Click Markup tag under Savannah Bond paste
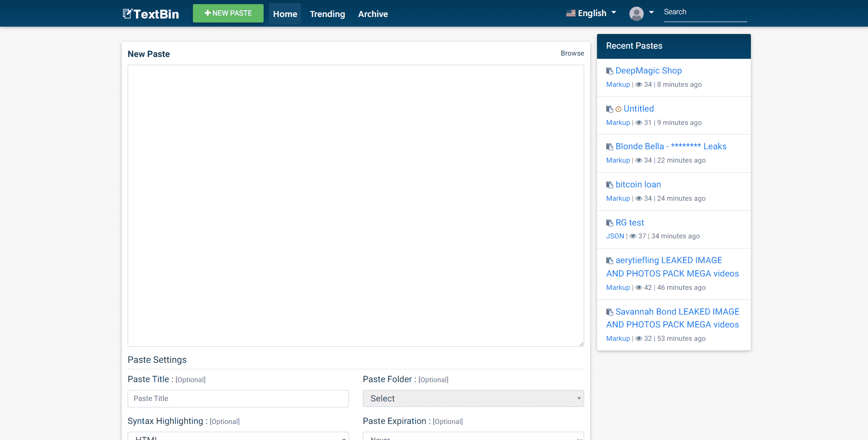 pos(618,338)
